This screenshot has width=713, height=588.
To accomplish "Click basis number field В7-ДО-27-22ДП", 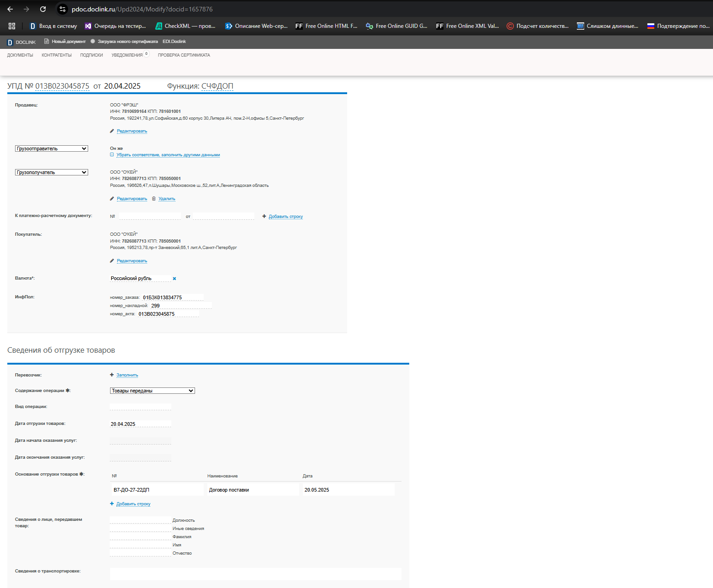I will point(158,490).
